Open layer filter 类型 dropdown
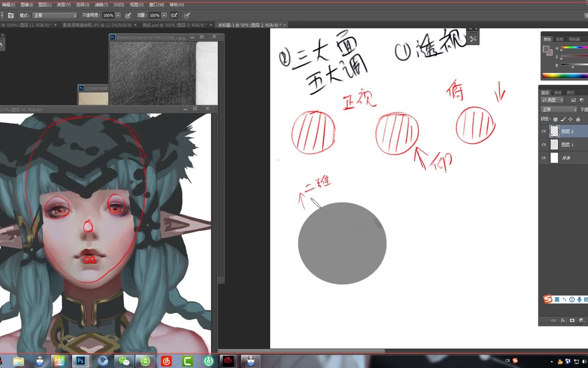 point(552,100)
